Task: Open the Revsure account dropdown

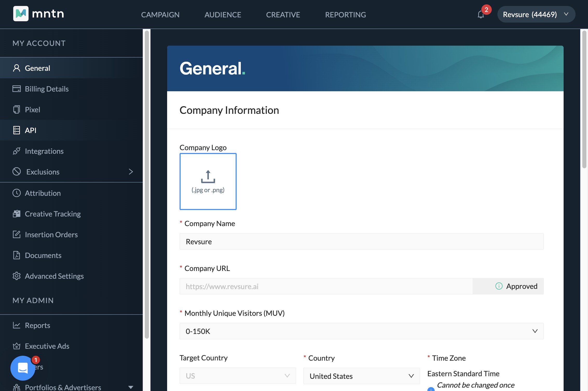Action: pyautogui.click(x=536, y=15)
